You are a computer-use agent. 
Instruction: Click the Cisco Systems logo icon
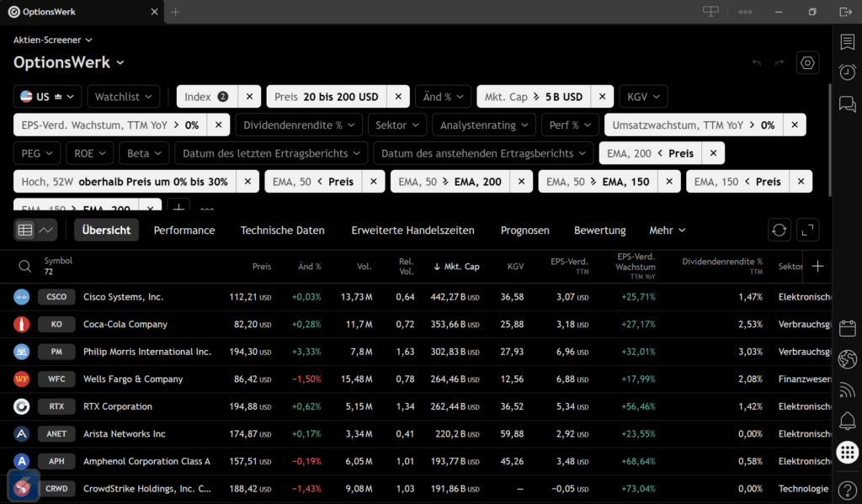[x=21, y=297]
